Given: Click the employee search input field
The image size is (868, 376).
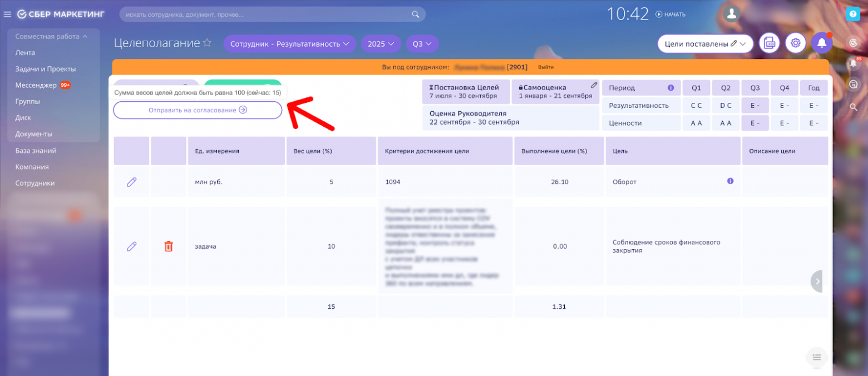Looking at the screenshot, I should click(x=267, y=13).
